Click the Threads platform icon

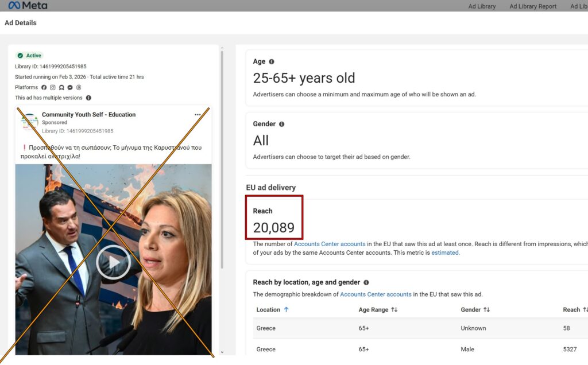[79, 88]
